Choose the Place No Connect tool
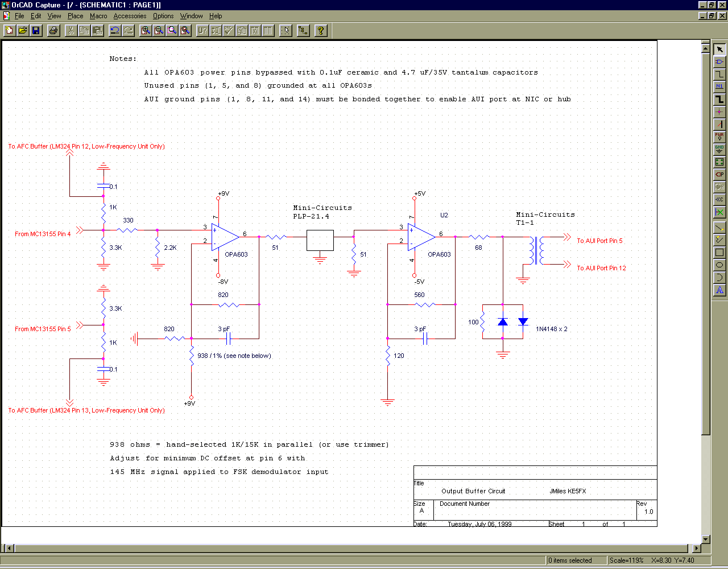728x569 pixels. pyautogui.click(x=719, y=212)
